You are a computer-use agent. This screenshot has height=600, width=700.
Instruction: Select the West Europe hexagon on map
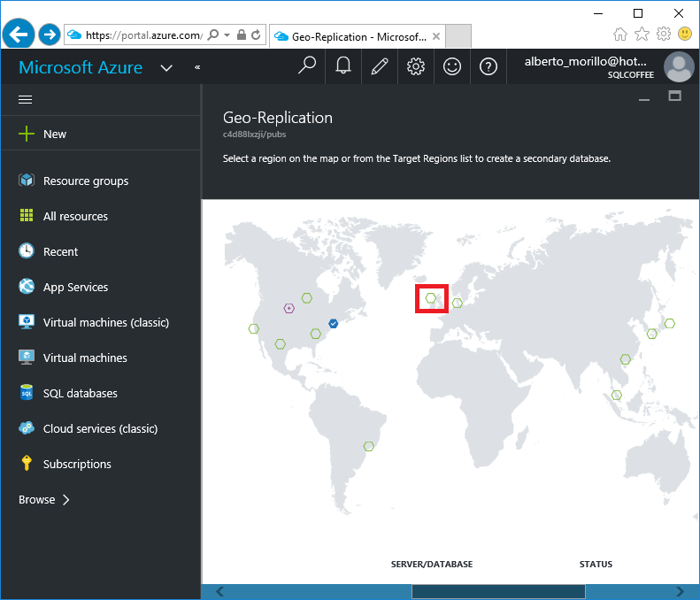point(458,304)
